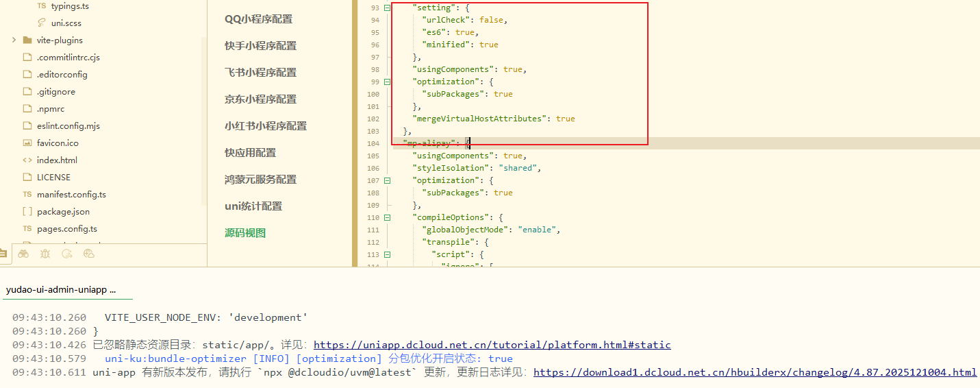Screen dimensions: 980x388
Task: Click the scss icon beside uni.scss
Action: point(42,23)
